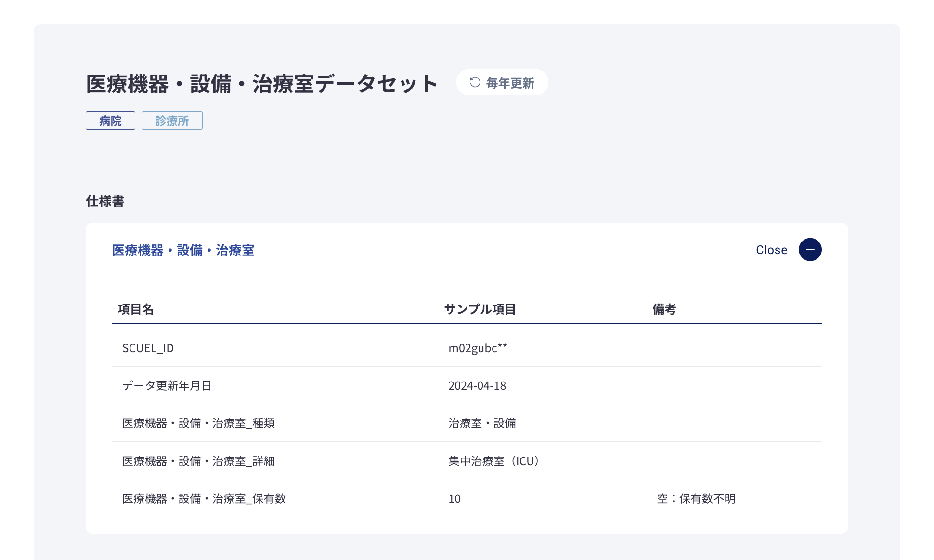The width and height of the screenshot is (934, 560).
Task: Select the 項目名 column header
Action: click(137, 309)
